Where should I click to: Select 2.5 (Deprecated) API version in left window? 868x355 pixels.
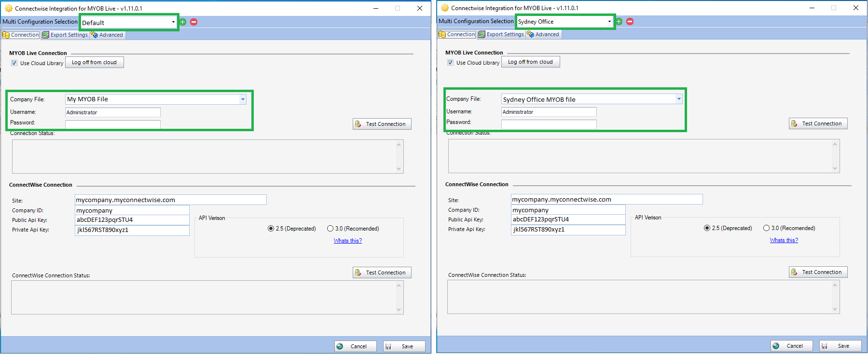271,229
